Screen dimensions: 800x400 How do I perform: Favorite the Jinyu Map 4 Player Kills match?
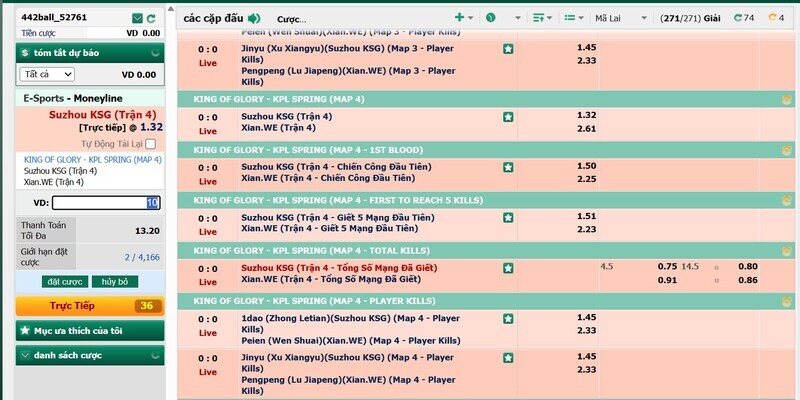[508, 358]
